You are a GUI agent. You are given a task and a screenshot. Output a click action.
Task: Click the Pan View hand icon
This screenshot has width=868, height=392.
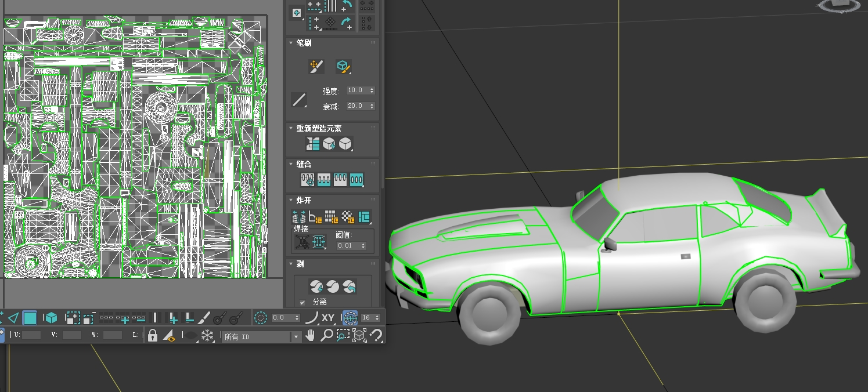point(311,335)
